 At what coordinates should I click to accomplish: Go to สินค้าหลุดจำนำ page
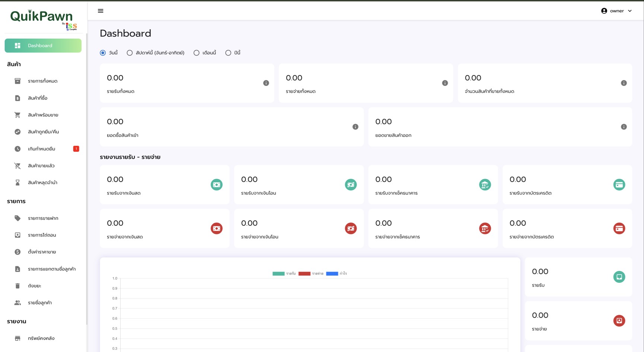pyautogui.click(x=43, y=183)
